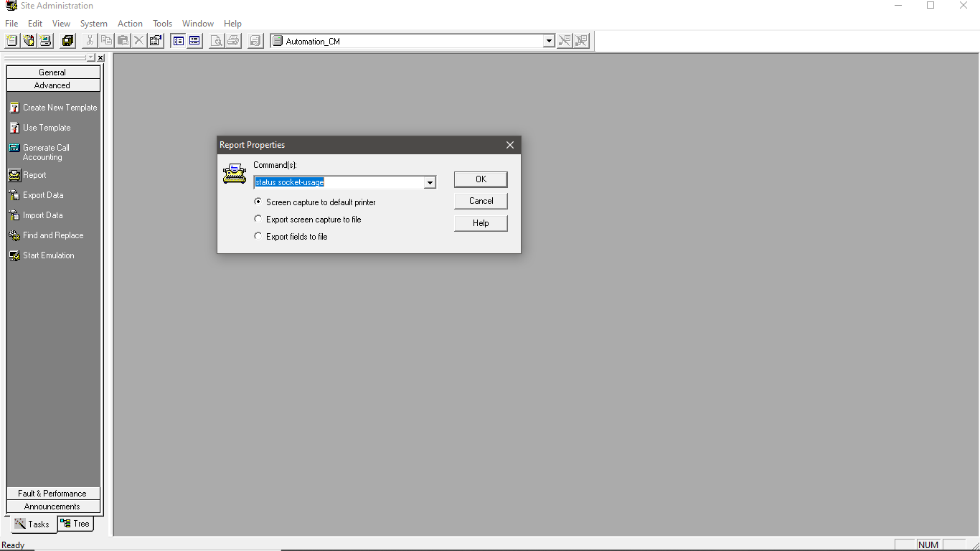Click Cancel in Report Properties

(x=481, y=201)
